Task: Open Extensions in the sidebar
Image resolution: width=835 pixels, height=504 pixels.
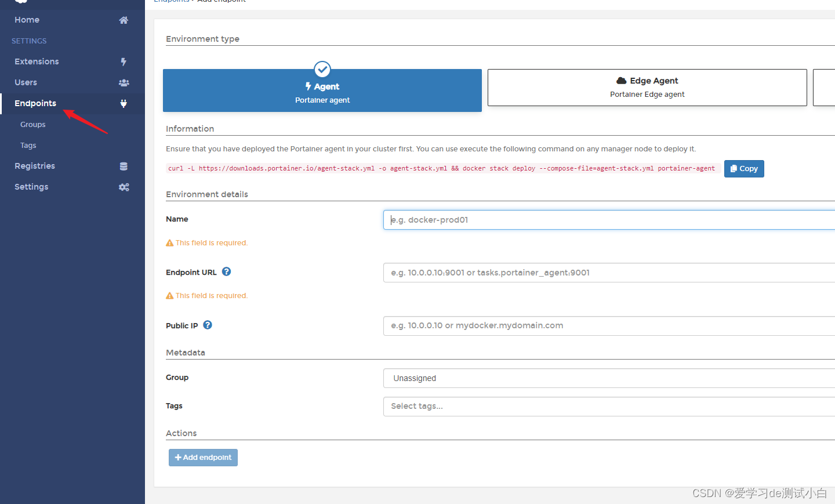Action: tap(72, 61)
